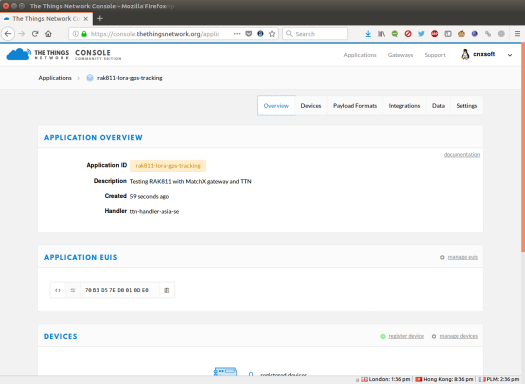
Task: Click the London clock in status bar
Action: 386,379
